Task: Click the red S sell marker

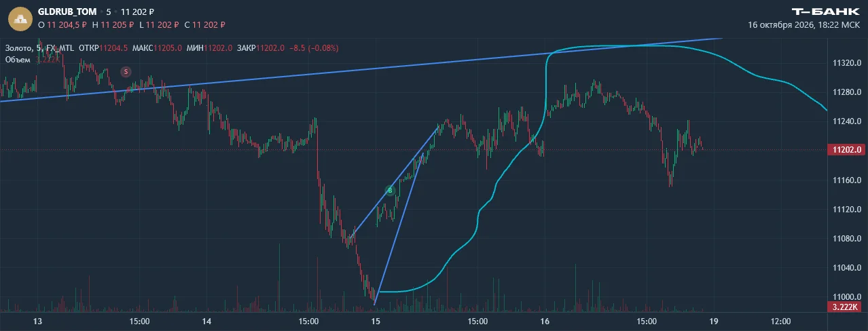Action: click(126, 71)
